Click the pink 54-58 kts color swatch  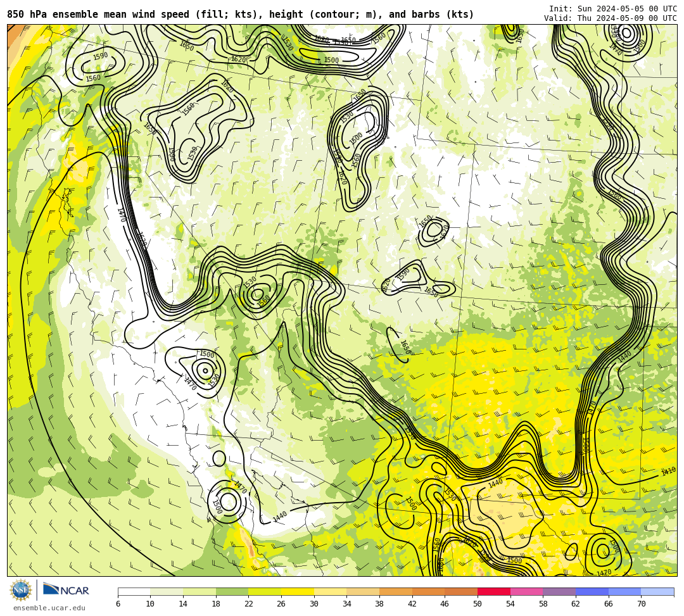(x=526, y=591)
